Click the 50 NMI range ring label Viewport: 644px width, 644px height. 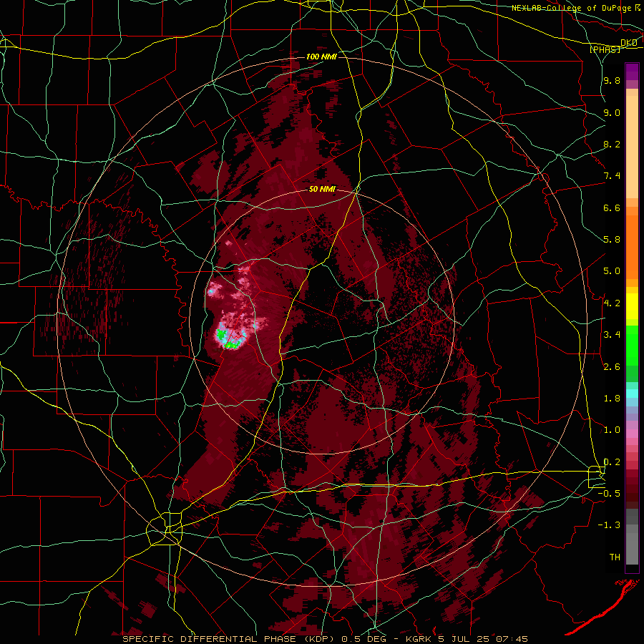coord(322,190)
